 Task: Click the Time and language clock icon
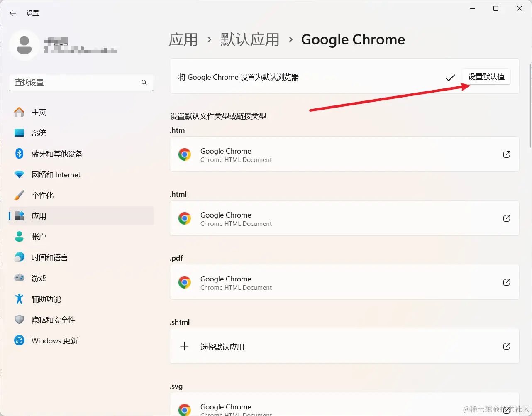[19, 257]
